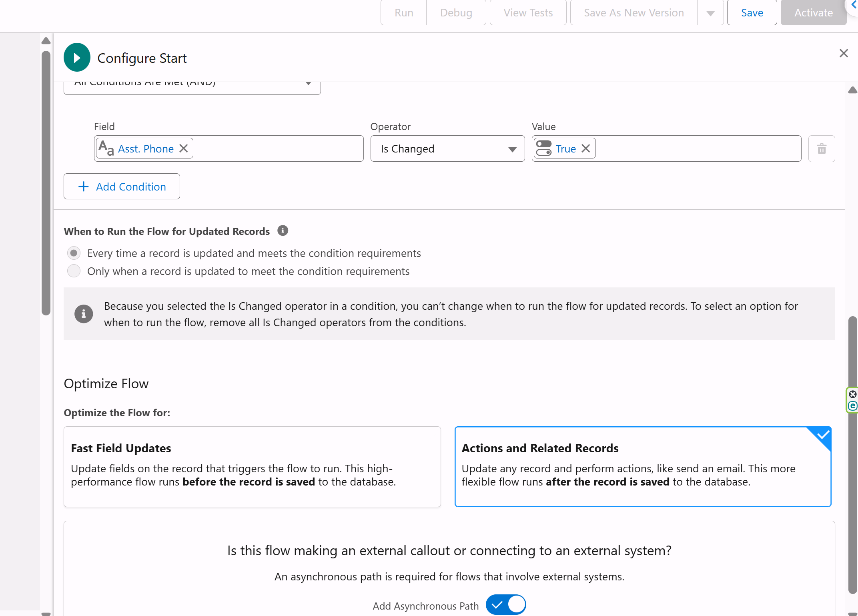Expand Save As New Version dropdown arrow
The width and height of the screenshot is (858, 616).
pyautogui.click(x=710, y=13)
